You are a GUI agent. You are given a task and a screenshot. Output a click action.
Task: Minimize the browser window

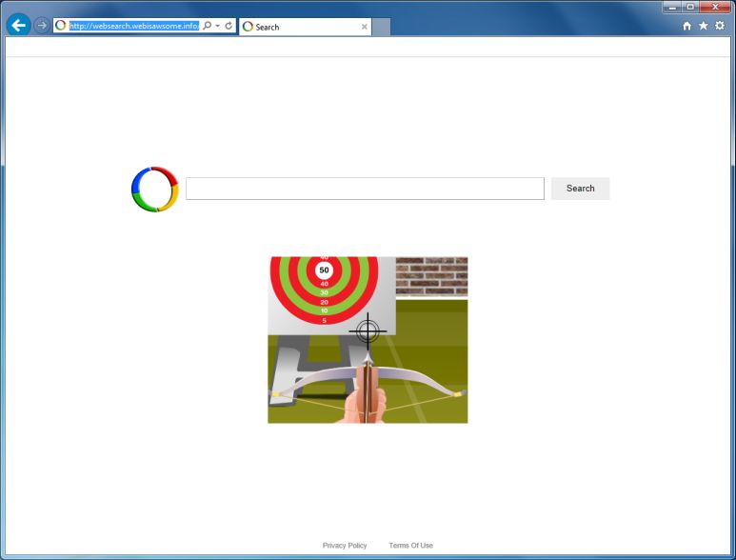pos(672,7)
